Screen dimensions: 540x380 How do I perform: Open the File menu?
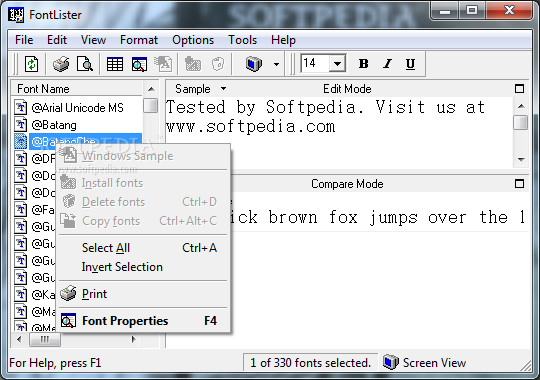click(24, 40)
